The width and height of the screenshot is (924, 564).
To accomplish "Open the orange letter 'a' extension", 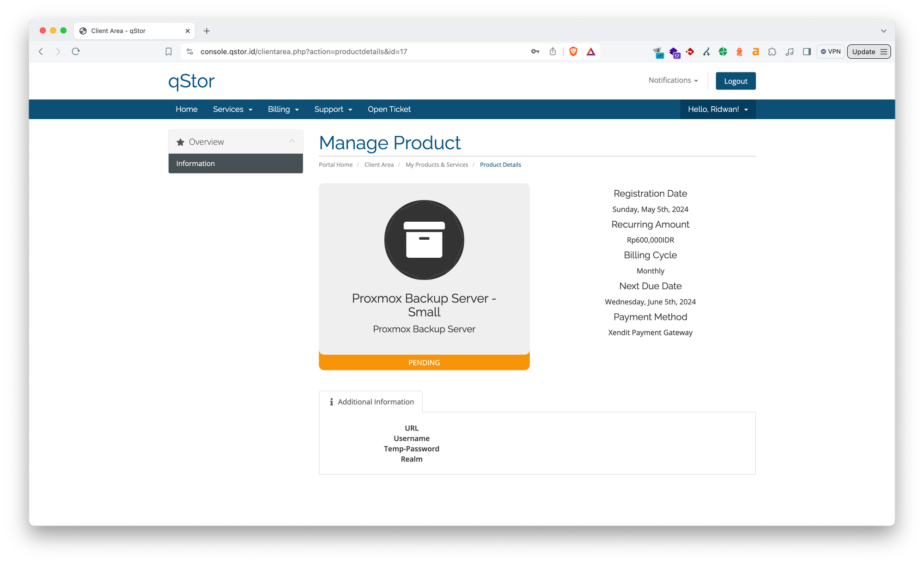I will pyautogui.click(x=756, y=52).
